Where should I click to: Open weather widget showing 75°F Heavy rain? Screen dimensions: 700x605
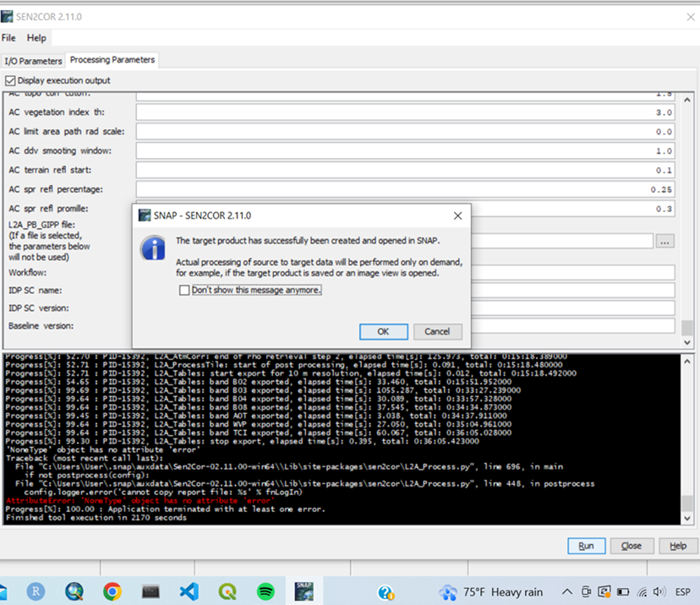490,592
